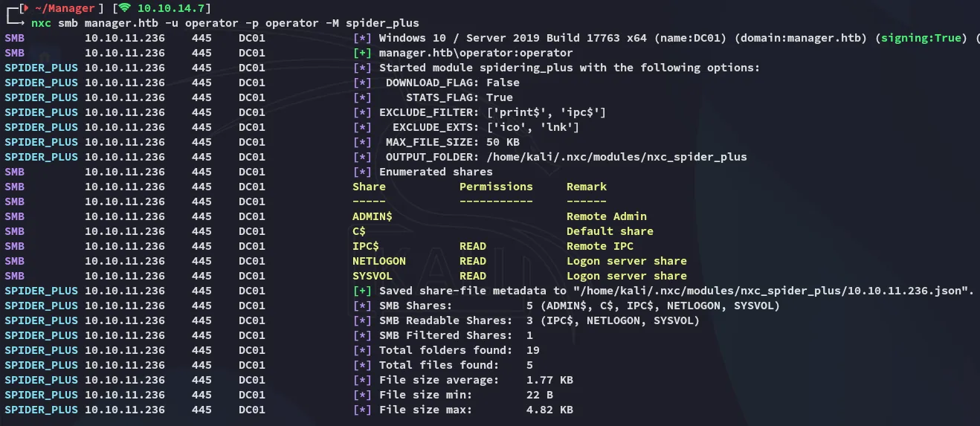Select the NETLOGON share name
Image resolution: width=980 pixels, height=426 pixels.
click(x=379, y=261)
